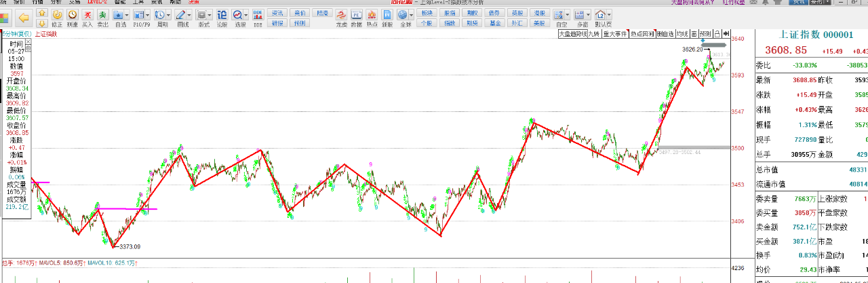The height and width of the screenshot is (283, 868).
Task: Click the 板块 sector button
Action: click(x=426, y=13)
